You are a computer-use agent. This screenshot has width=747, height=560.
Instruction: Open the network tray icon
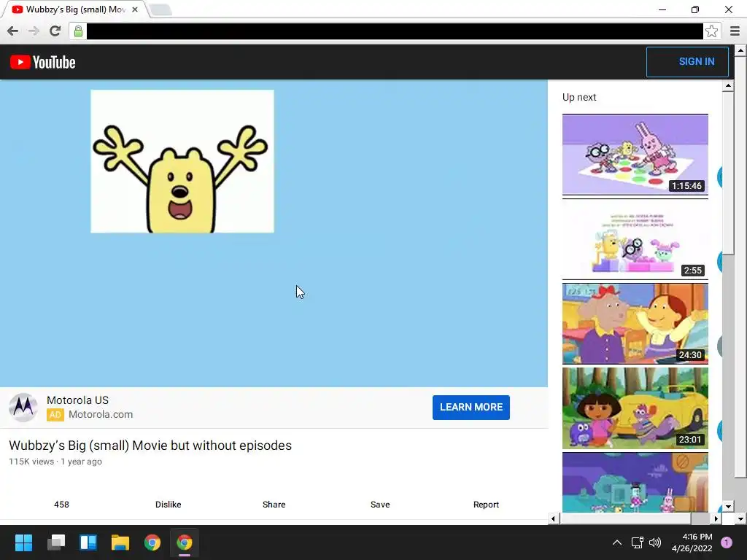[x=637, y=542]
